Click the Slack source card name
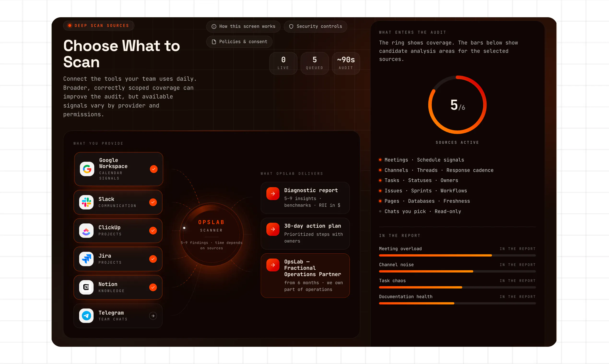 click(106, 199)
